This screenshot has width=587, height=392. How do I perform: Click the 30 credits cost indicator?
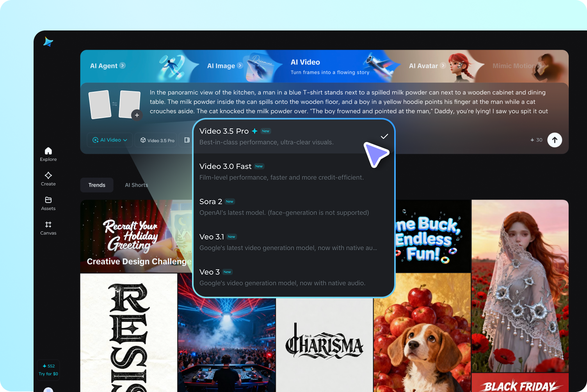[x=536, y=140]
